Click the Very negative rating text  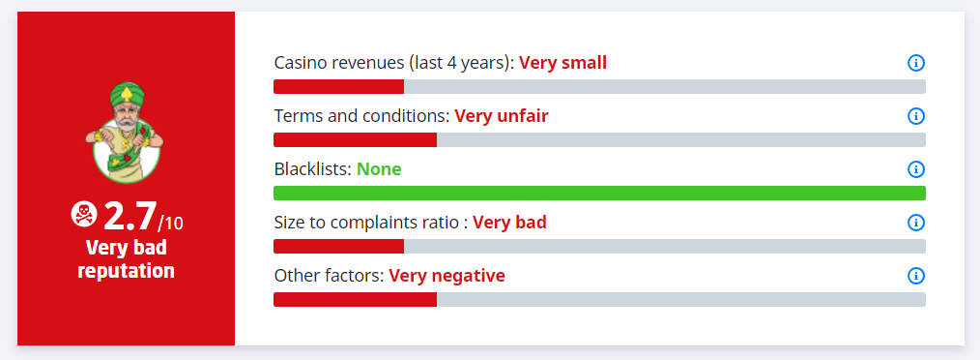(x=447, y=276)
